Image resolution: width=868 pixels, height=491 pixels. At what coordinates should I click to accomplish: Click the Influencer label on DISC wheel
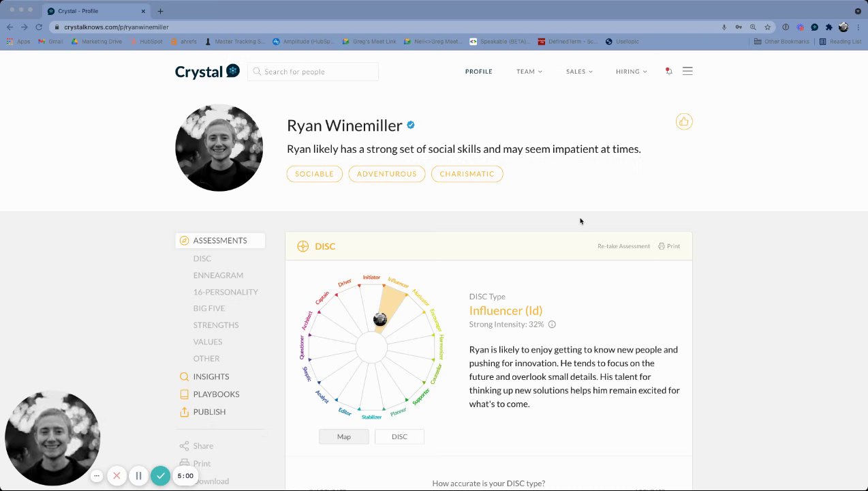point(398,282)
